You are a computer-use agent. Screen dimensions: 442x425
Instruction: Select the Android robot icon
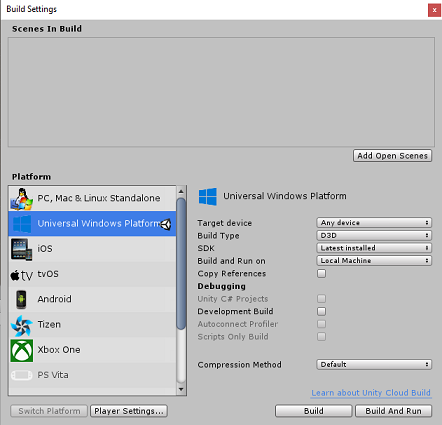(21, 299)
